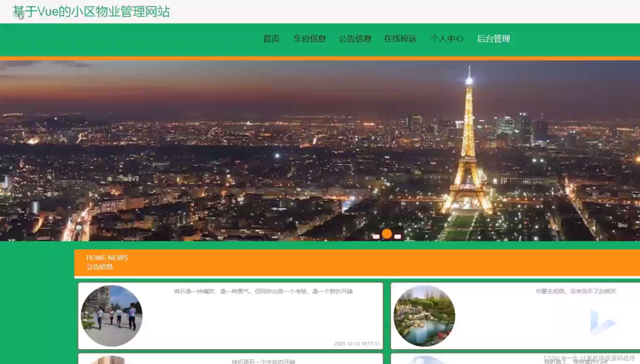
Task: Click the translucent play arrow icon
Action: 602,322
